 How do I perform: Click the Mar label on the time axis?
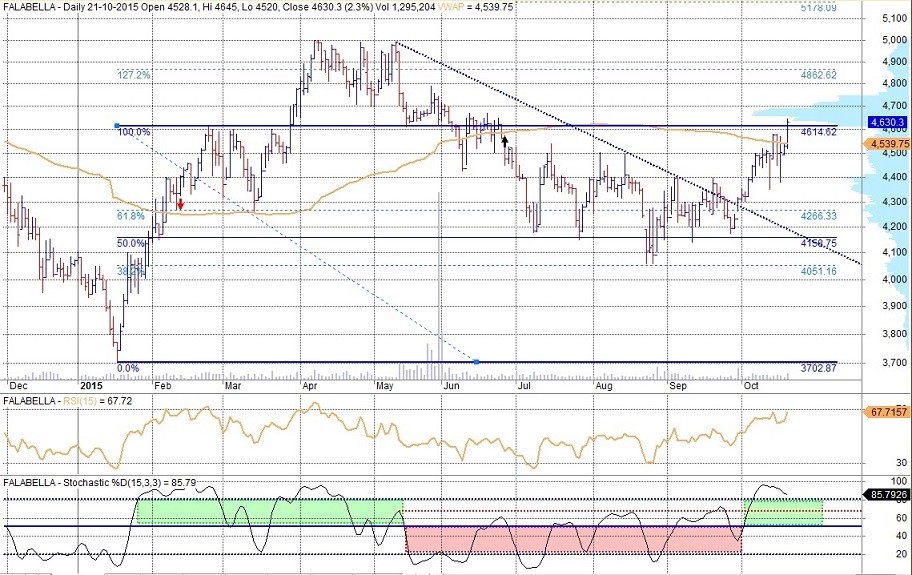pyautogui.click(x=233, y=385)
